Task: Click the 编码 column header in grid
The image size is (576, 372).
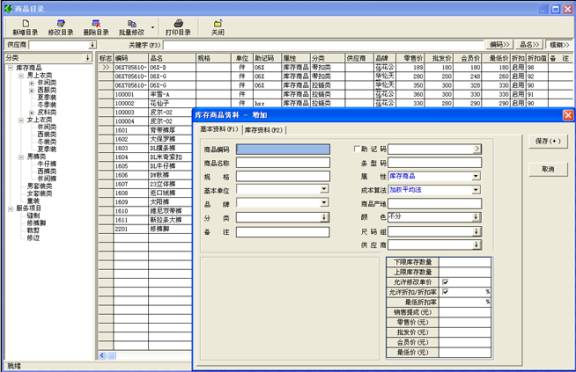Action: pyautogui.click(x=131, y=58)
